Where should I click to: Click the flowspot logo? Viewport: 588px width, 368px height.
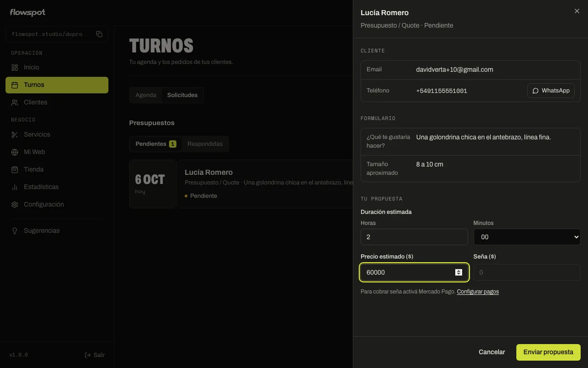(x=28, y=12)
